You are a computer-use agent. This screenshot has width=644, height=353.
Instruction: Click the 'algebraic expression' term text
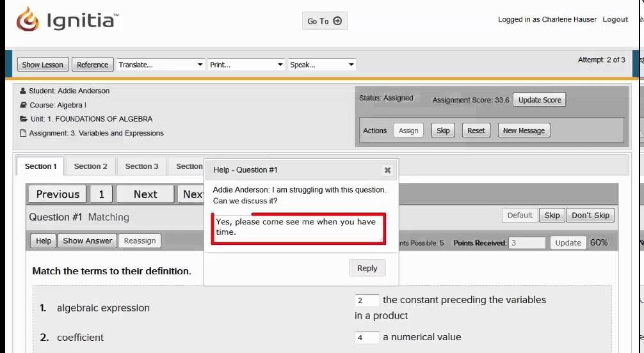coord(103,308)
